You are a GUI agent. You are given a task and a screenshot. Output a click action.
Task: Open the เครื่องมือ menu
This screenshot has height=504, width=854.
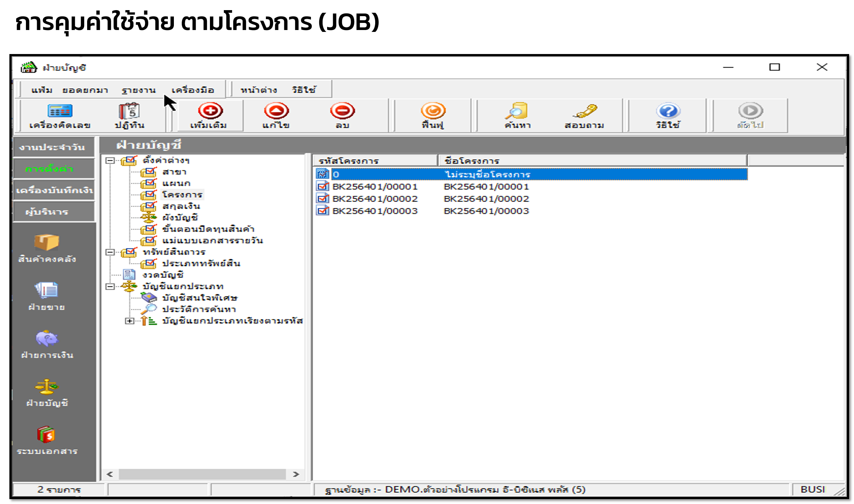coord(193,90)
